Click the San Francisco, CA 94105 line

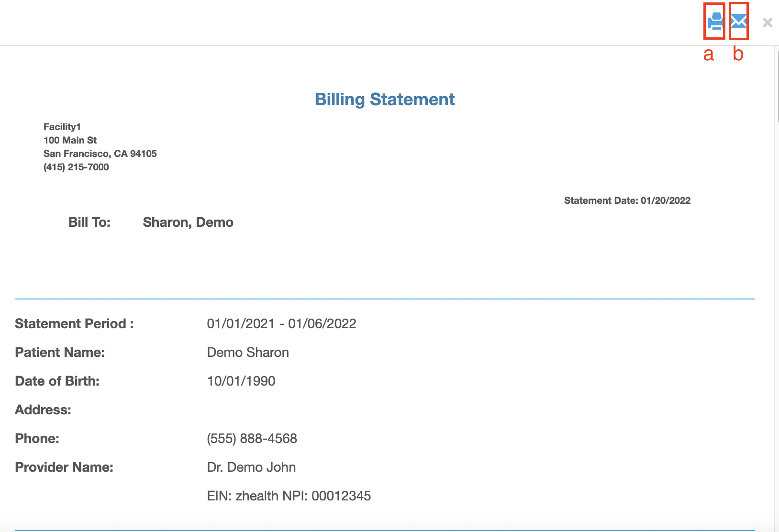[x=100, y=154]
